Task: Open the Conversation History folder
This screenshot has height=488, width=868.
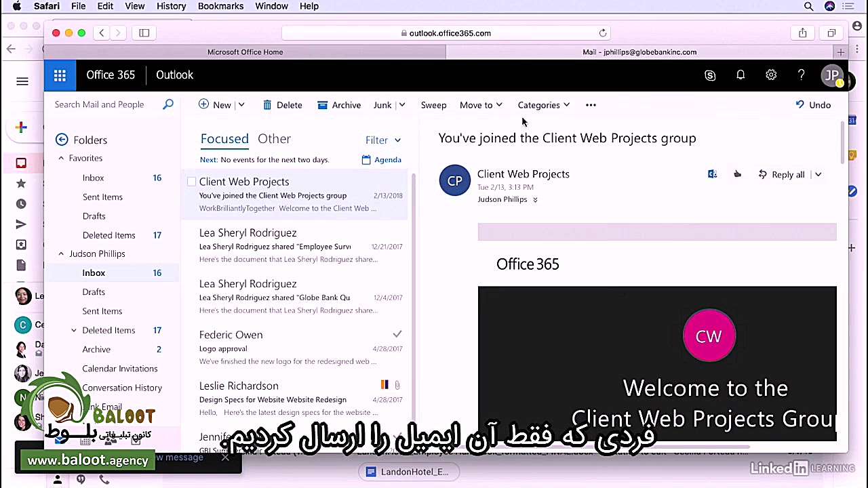Action: pyautogui.click(x=122, y=388)
